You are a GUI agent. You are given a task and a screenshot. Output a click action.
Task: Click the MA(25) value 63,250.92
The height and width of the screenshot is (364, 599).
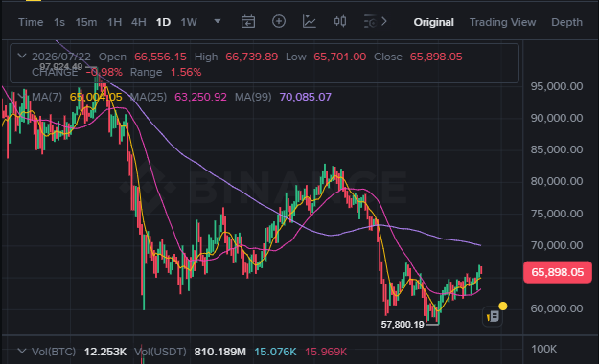coord(200,97)
